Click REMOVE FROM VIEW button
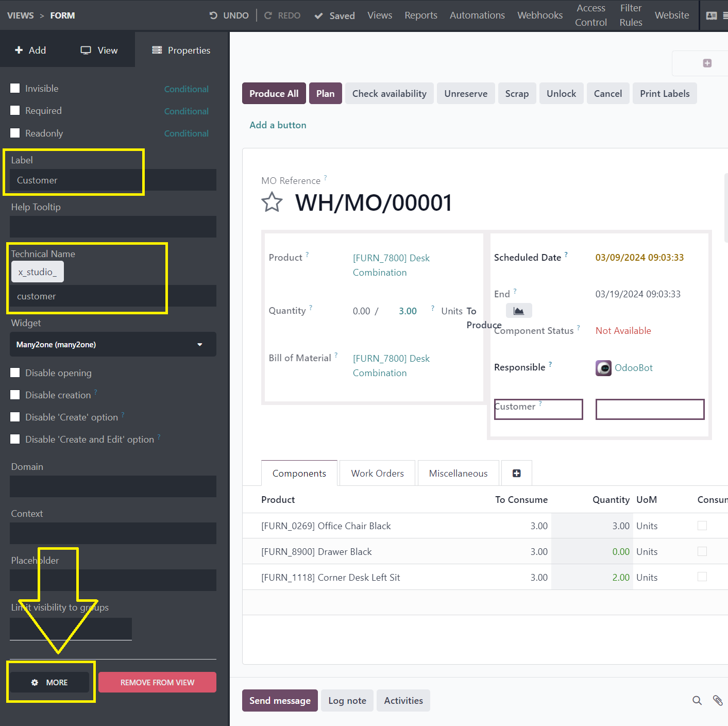This screenshot has width=728, height=726. point(157,682)
